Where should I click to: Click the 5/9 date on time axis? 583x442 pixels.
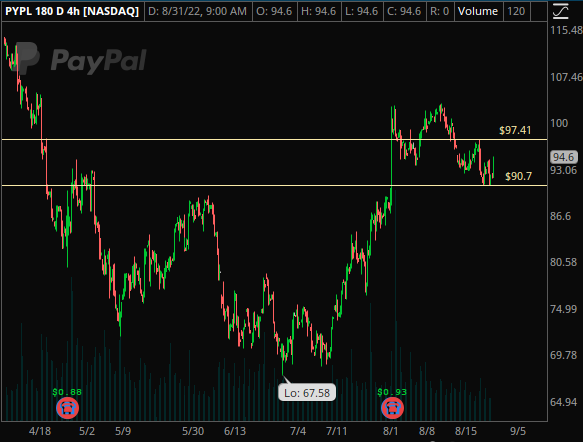[x=123, y=431]
